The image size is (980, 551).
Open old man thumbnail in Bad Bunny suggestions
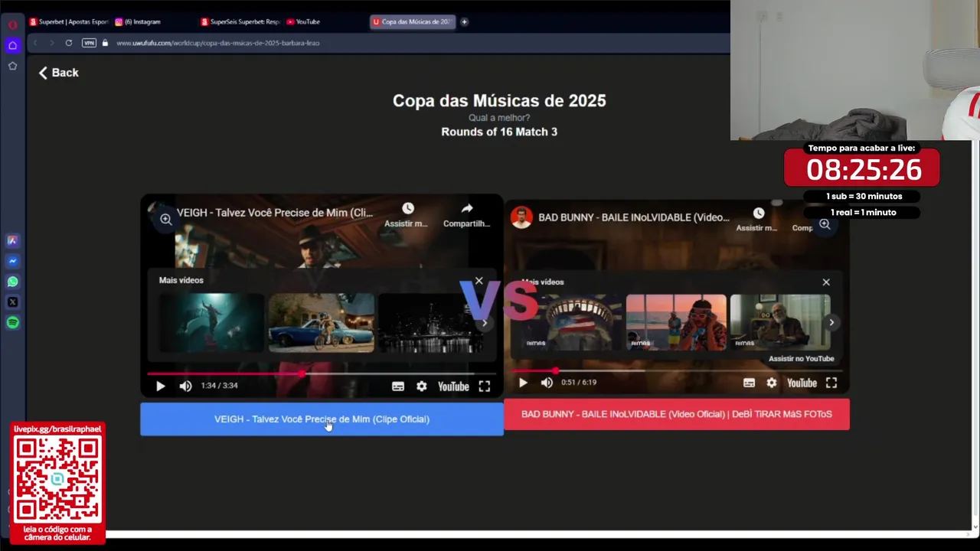(780, 323)
